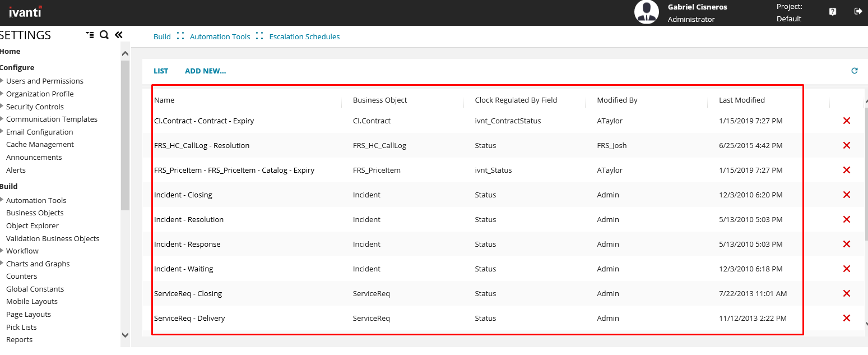Refresh the escalation schedules list
The height and width of the screenshot is (355, 868).
tap(854, 71)
